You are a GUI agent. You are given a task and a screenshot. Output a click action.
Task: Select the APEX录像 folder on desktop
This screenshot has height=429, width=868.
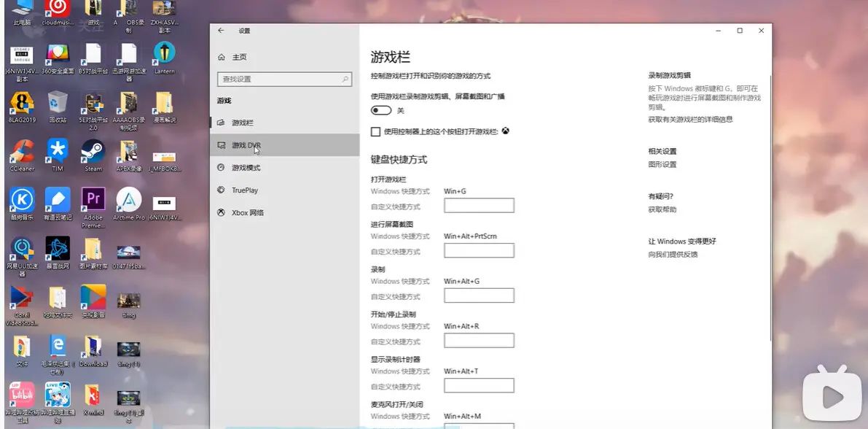129,155
